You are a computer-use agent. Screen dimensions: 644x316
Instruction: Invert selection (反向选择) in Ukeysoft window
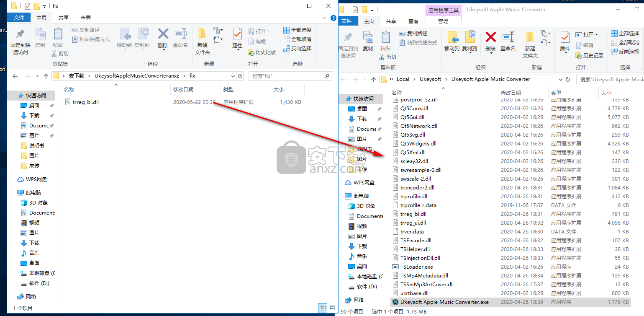point(625,52)
